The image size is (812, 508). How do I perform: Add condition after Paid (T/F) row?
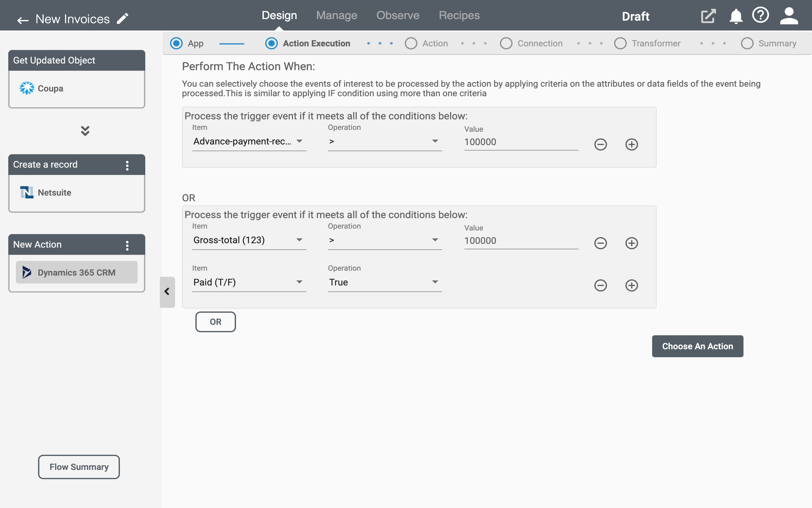click(632, 285)
